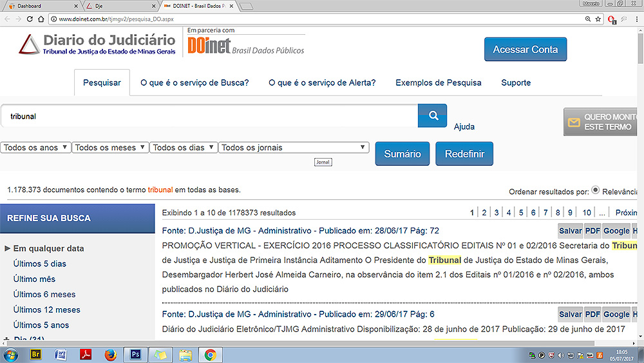
Task: Filter by Últimos 6 meses
Action: (44, 295)
